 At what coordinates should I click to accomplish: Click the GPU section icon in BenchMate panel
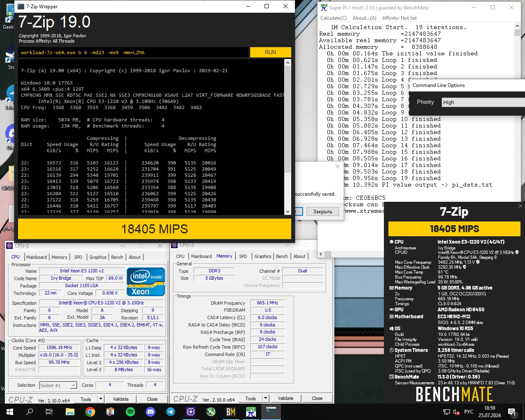point(391,310)
